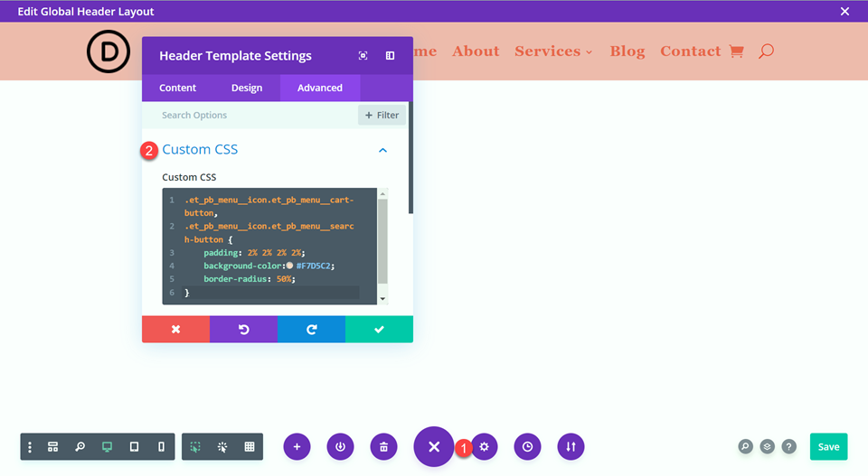Click the shopping cart icon in header
Viewport: 868px width, 476px height.
tap(736, 51)
